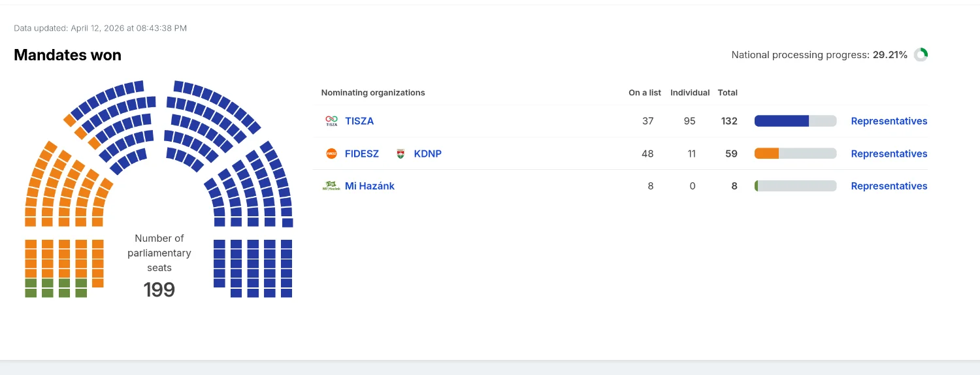980x375 pixels.
Task: Click the TISZA party logo icon
Action: pos(331,121)
